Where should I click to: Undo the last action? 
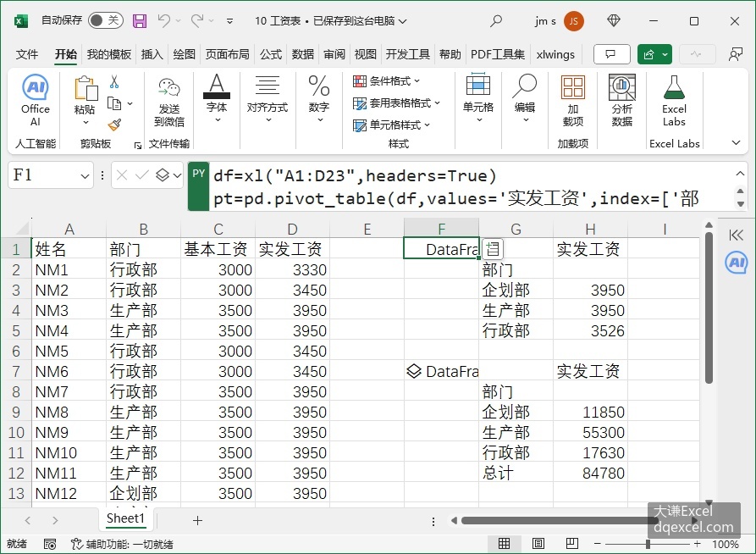(164, 20)
